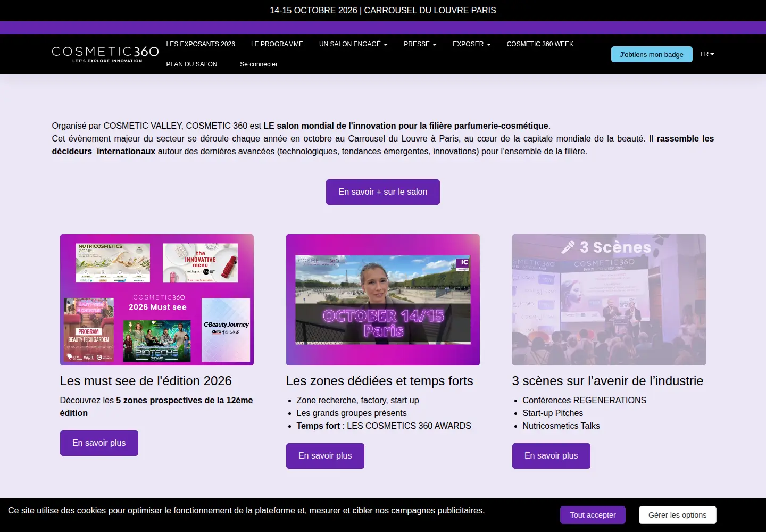The width and height of the screenshot is (766, 532).
Task: Click Gérer les options cookie button
Action: point(678,515)
